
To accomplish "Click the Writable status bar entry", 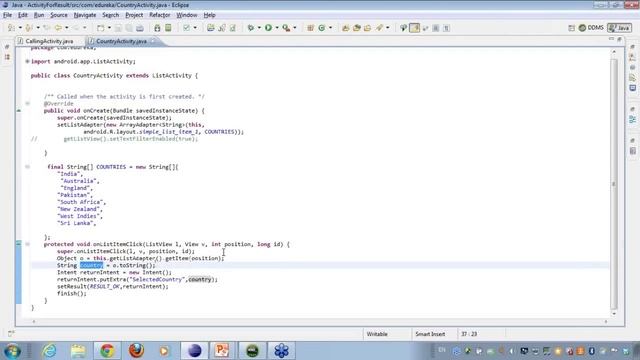I will [x=377, y=334].
